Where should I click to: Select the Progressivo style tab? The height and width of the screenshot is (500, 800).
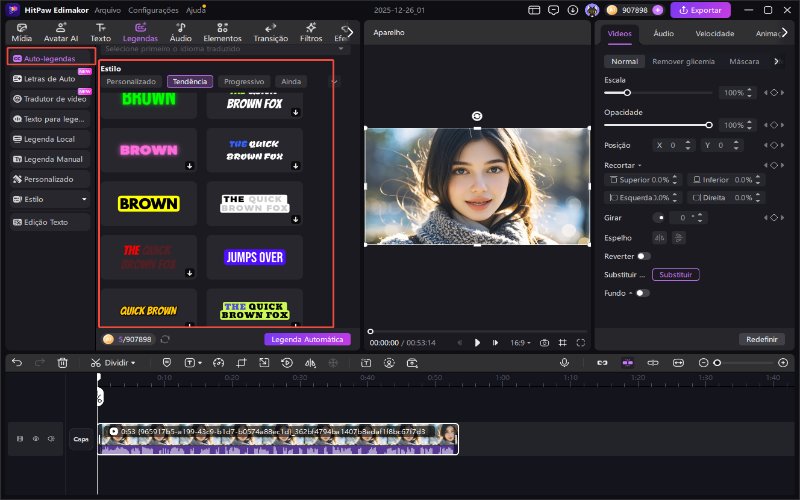tap(245, 81)
